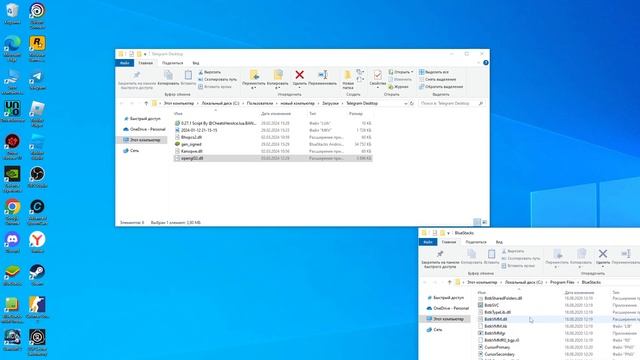This screenshot has height=360, width=640.
Task: Open Google Chrome desktop icon
Action: pyautogui.click(x=12, y=212)
